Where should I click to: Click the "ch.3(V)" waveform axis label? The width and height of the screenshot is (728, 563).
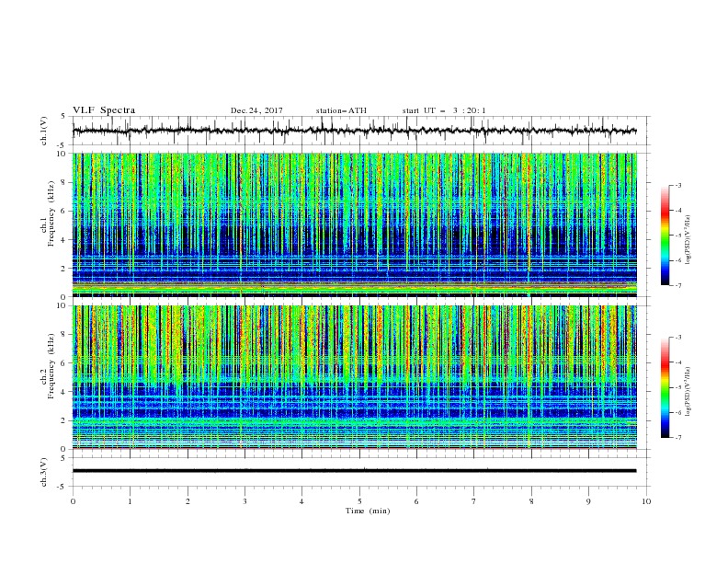[x=44, y=472]
